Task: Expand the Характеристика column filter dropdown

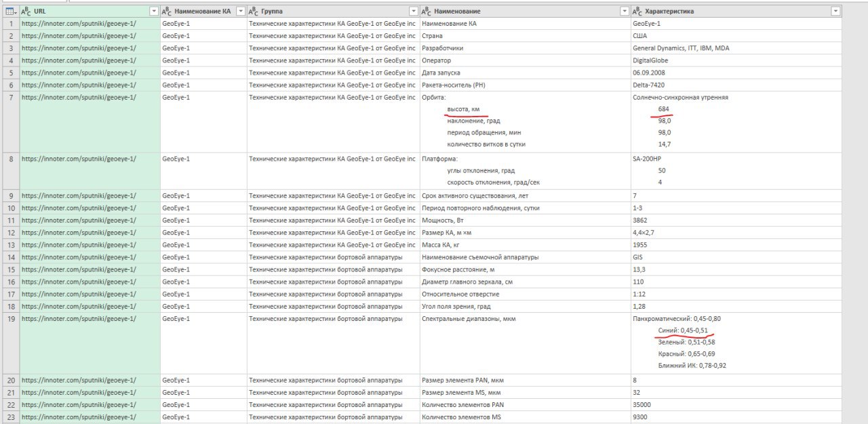Action: point(835,12)
